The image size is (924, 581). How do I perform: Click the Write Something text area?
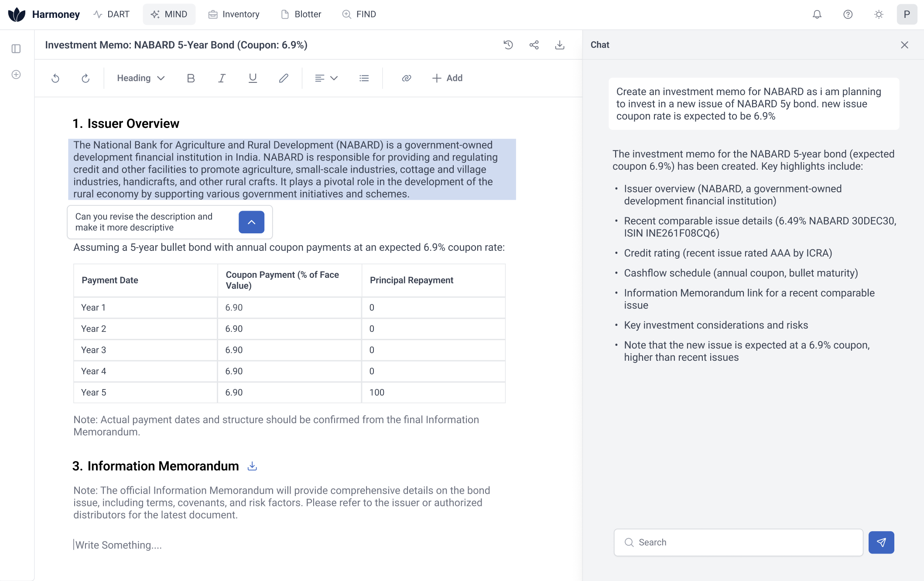tap(118, 545)
